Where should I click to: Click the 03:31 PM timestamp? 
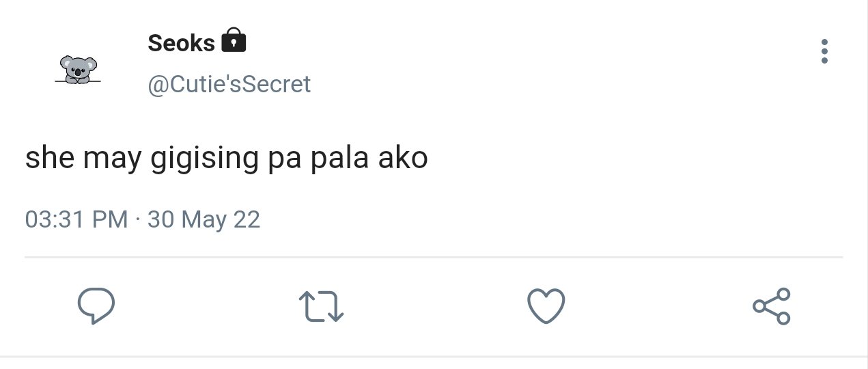76,219
